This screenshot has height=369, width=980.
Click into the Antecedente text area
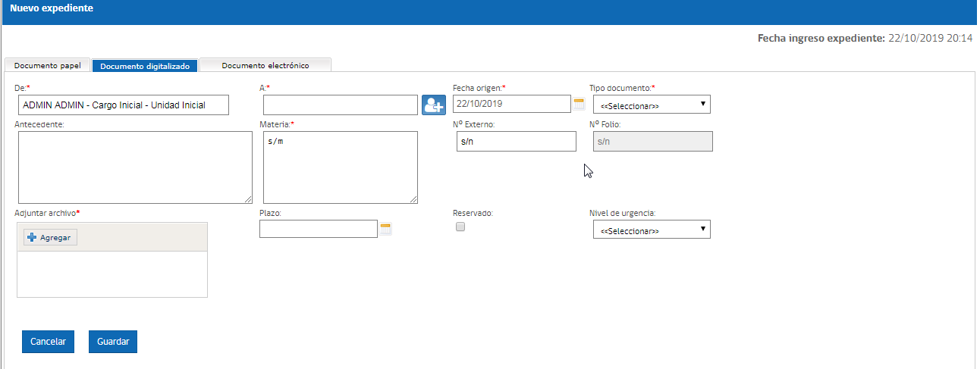[x=134, y=167]
